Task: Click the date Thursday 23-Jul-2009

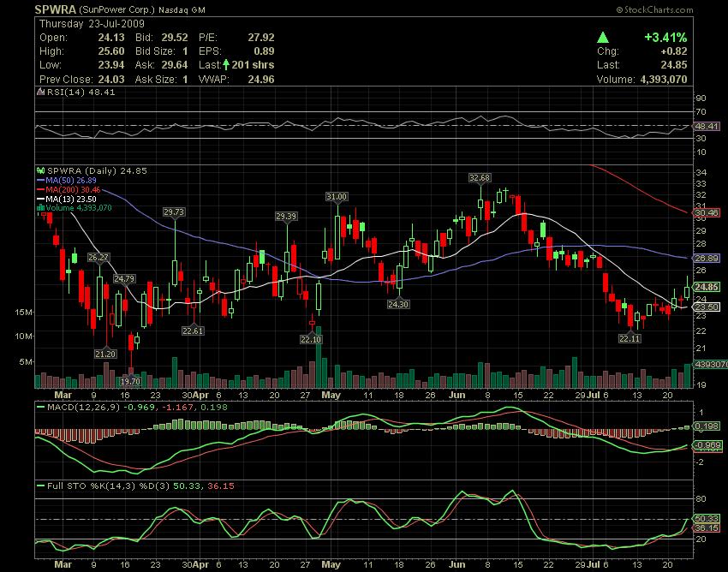Action: point(92,24)
